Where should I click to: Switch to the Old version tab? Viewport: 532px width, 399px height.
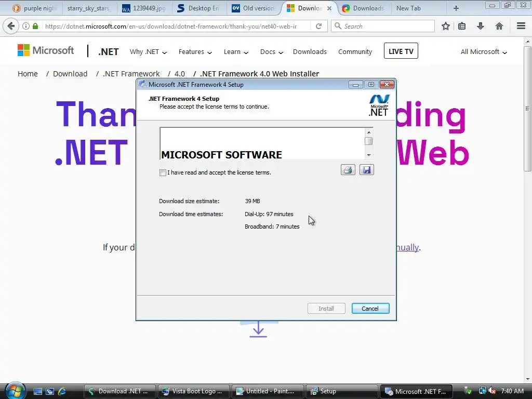[x=254, y=8]
